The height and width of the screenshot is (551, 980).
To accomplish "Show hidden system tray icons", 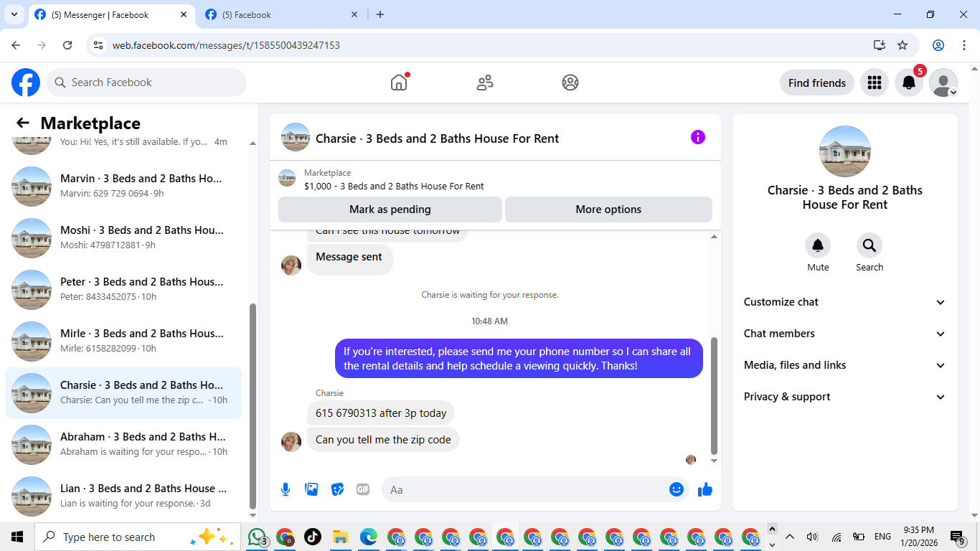I will pos(790,537).
